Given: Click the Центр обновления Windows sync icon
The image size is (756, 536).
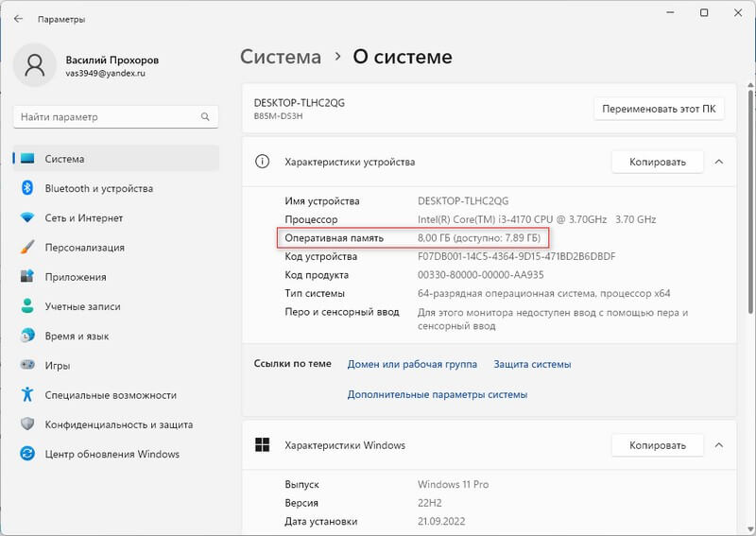Looking at the screenshot, I should point(27,454).
